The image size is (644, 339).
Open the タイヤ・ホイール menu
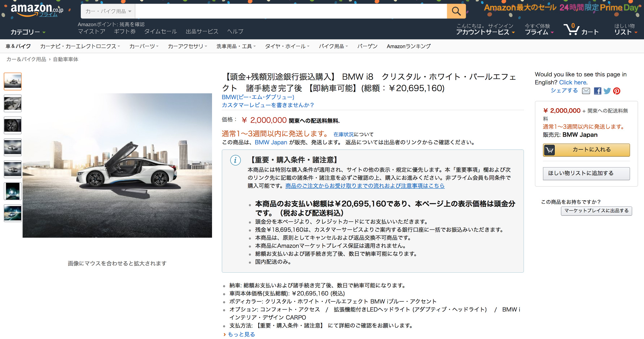287,46
